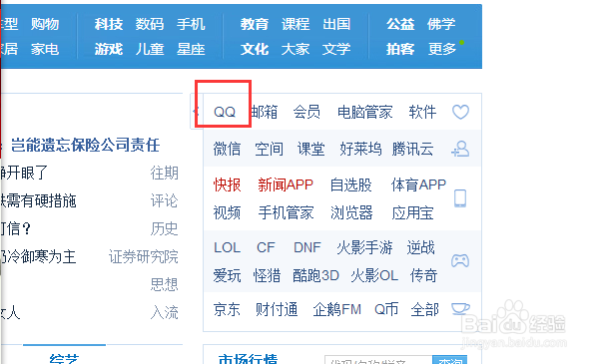Select 儿童 in the top navigation
The image size is (602, 364).
point(150,49)
